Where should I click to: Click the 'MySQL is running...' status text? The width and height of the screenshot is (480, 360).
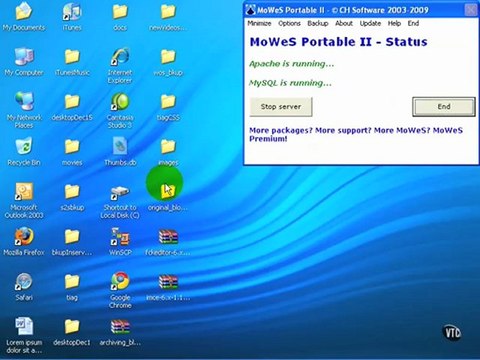(290, 83)
